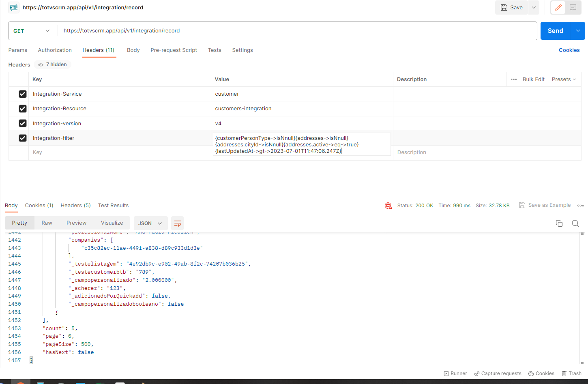Viewport: 588px width, 384px height.
Task: Open Trash in the status bar
Action: point(572,373)
